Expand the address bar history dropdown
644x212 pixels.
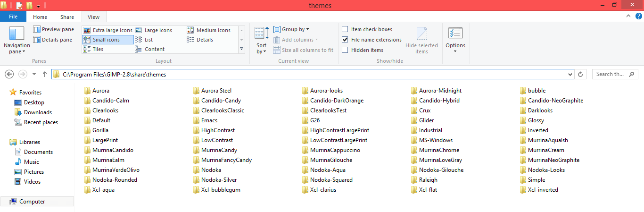tap(570, 74)
